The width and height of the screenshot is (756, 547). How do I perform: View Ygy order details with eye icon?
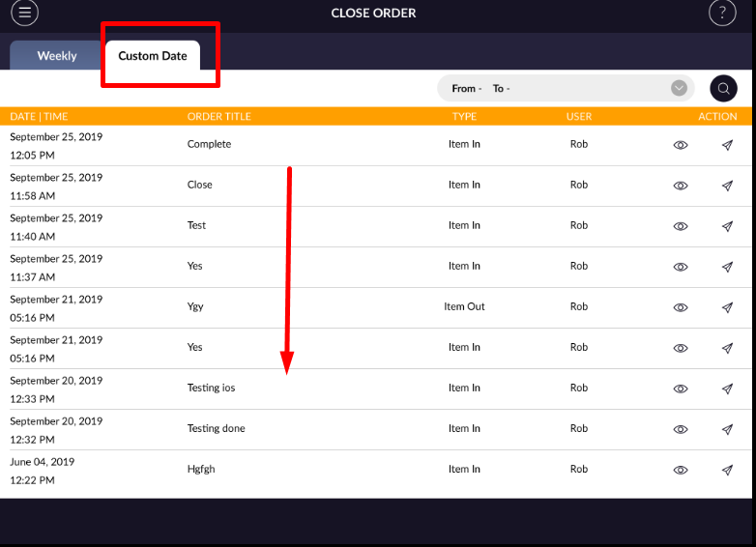(x=681, y=307)
